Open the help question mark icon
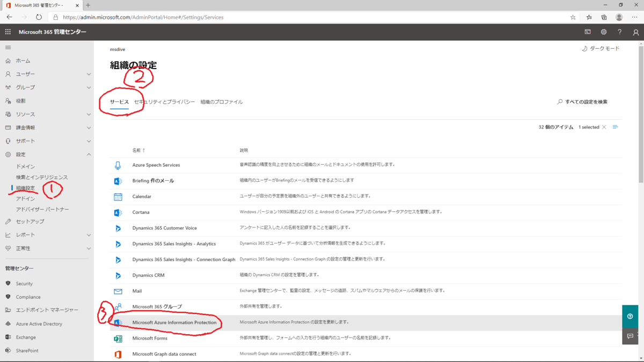This screenshot has height=362, width=644. pyautogui.click(x=620, y=32)
